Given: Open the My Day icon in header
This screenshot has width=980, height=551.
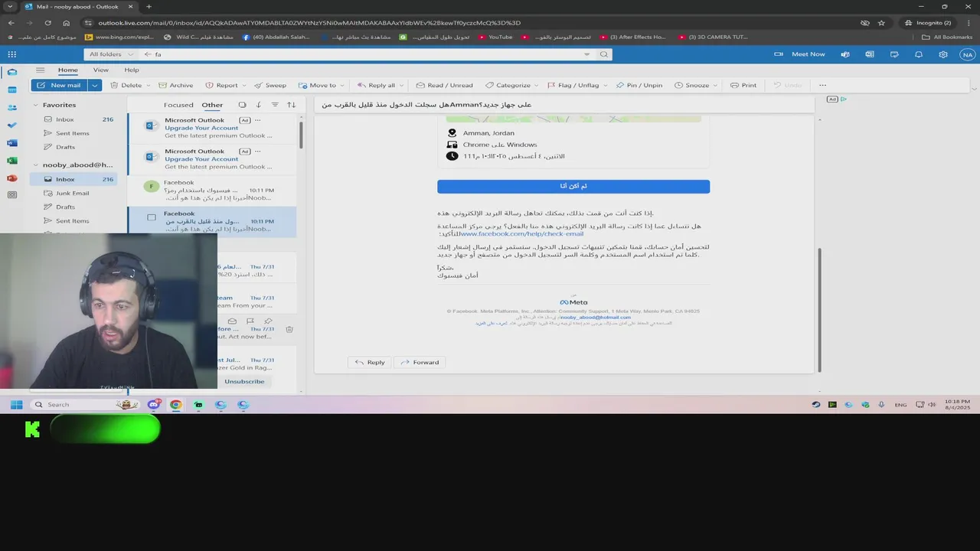Looking at the screenshot, I should click(x=894, y=54).
